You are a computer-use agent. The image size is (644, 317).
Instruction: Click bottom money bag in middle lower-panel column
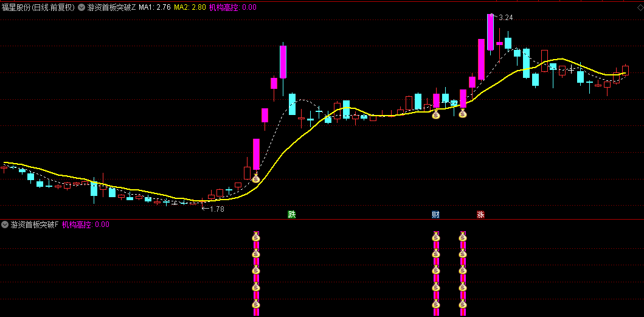[436, 304]
